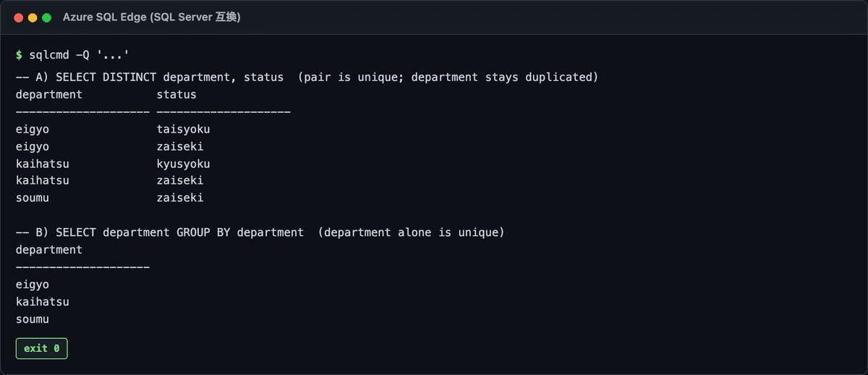Click the comment line for query A

coord(307,77)
